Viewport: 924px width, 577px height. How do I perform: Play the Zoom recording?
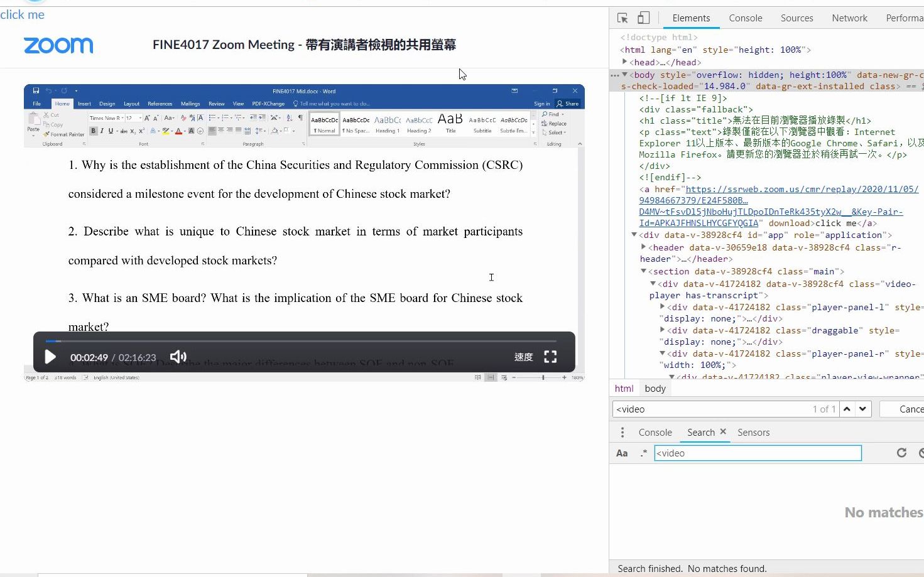coord(51,357)
